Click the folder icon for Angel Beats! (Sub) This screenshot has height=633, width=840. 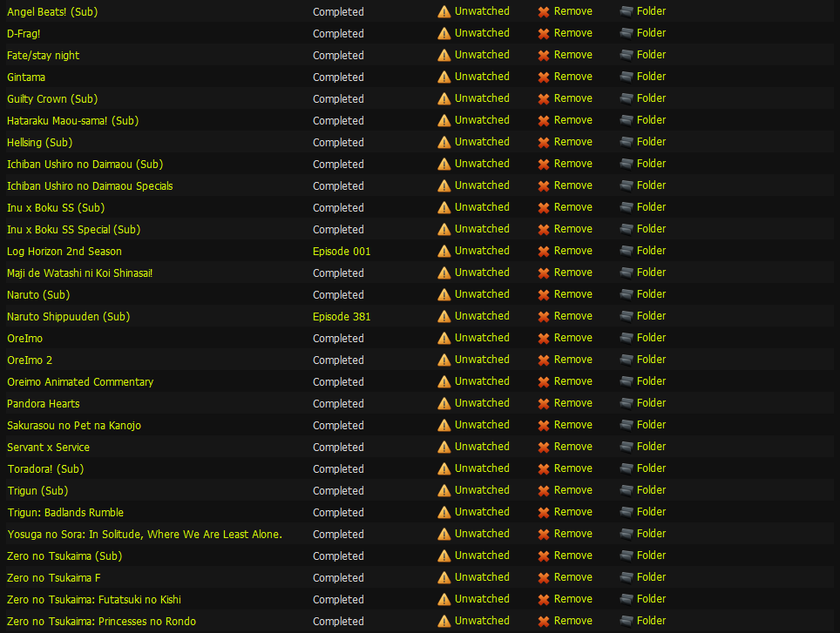pos(627,12)
